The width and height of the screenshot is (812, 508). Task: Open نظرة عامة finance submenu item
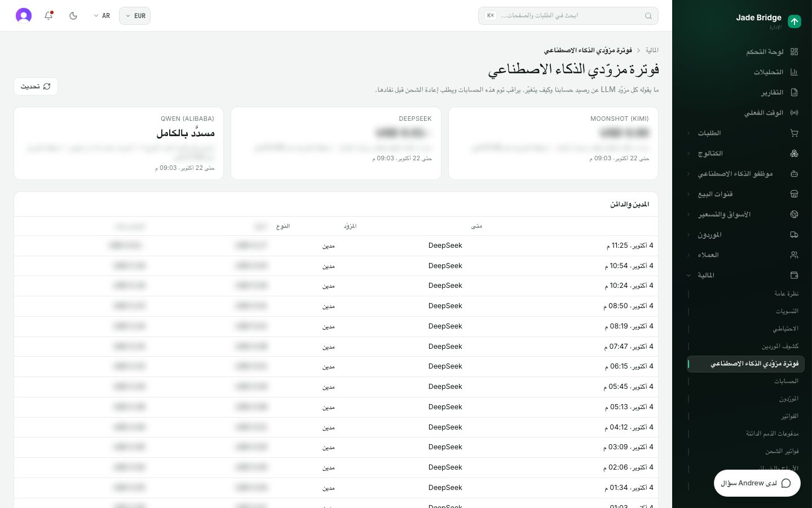(786, 294)
